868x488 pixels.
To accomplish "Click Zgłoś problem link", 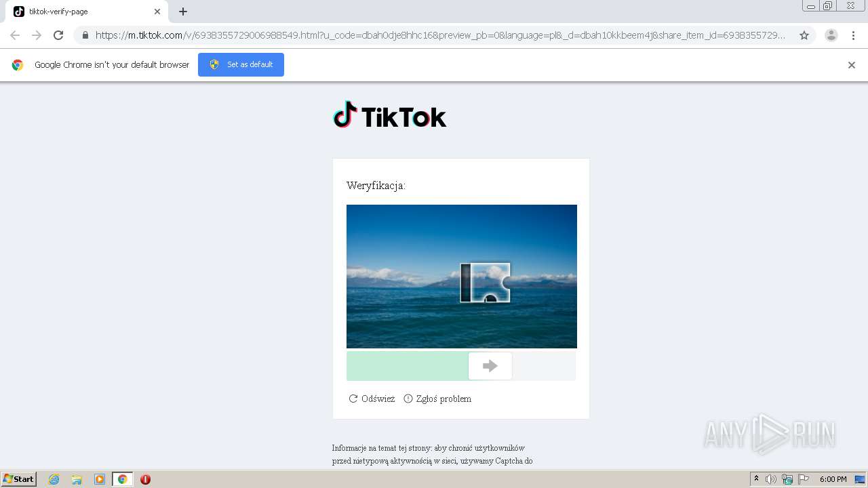I will tap(437, 399).
